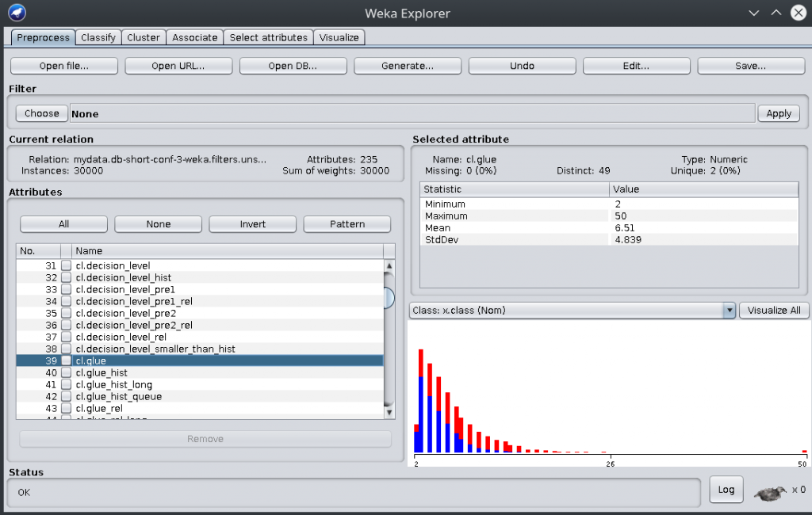Select all attributes with All button
This screenshot has width=812, height=515.
coord(63,224)
